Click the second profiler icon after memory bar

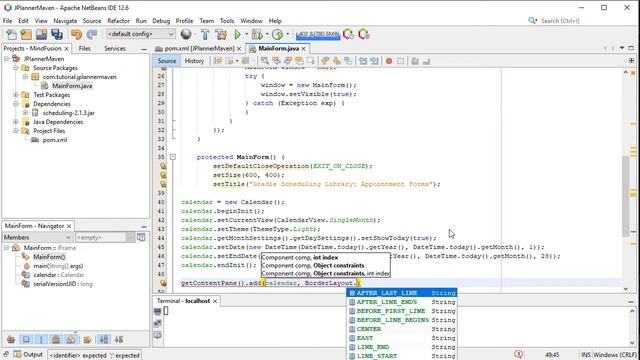[364, 34]
